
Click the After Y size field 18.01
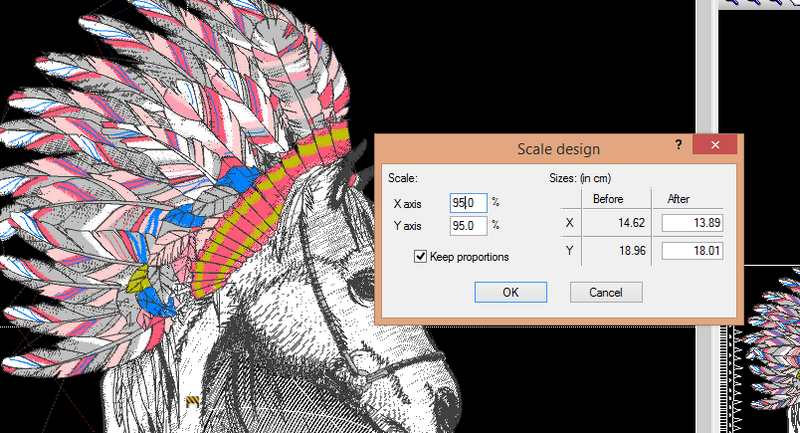(x=692, y=250)
